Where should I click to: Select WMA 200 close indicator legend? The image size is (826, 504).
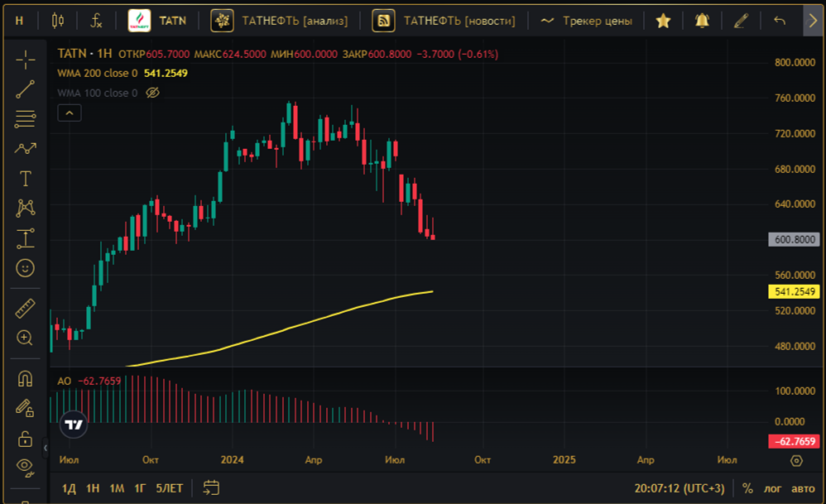(97, 73)
